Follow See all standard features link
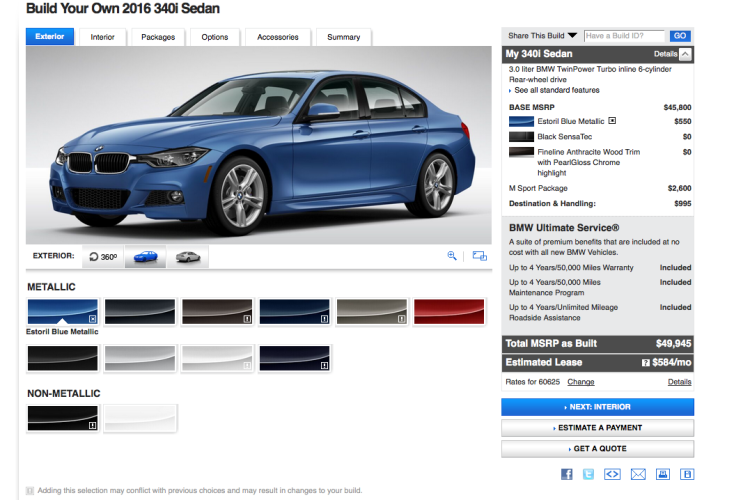The height and width of the screenshot is (500, 750). pos(557,90)
